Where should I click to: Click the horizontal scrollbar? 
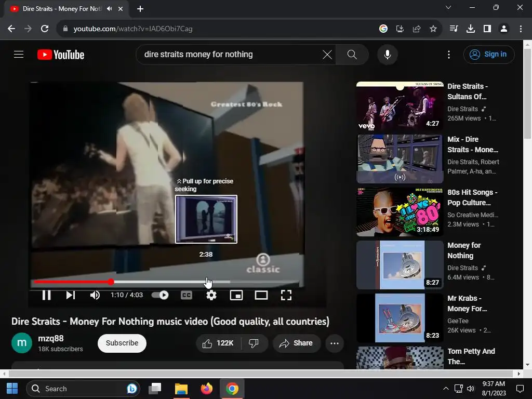261,374
